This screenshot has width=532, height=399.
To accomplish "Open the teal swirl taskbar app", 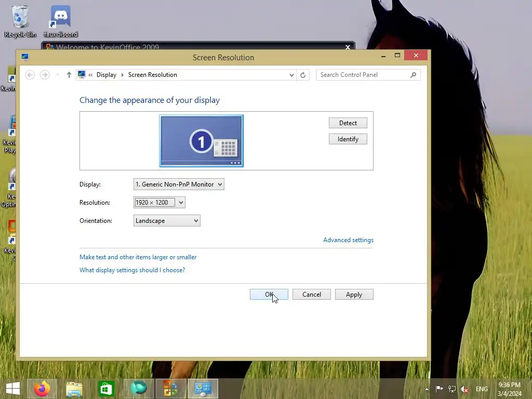I will pyautogui.click(x=138, y=389).
